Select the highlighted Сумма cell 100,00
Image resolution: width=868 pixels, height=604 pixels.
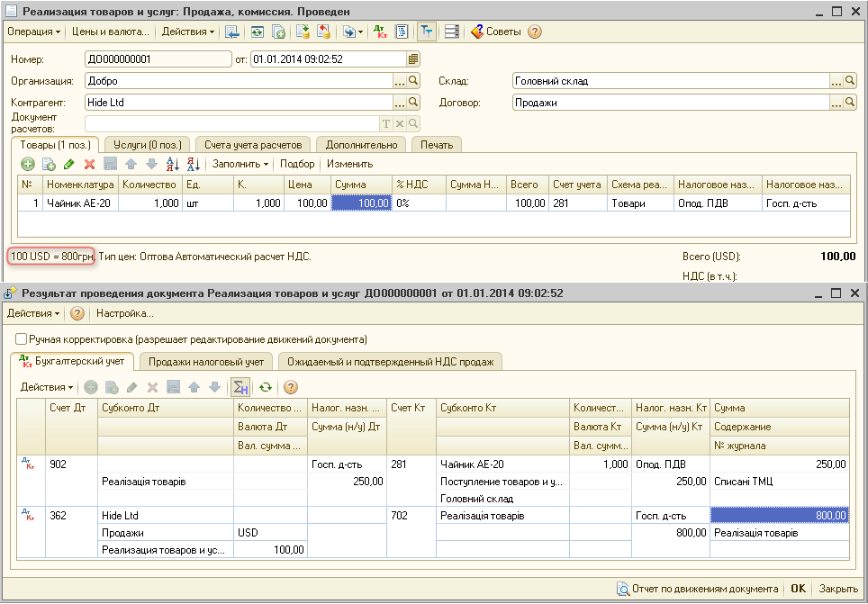(361, 203)
